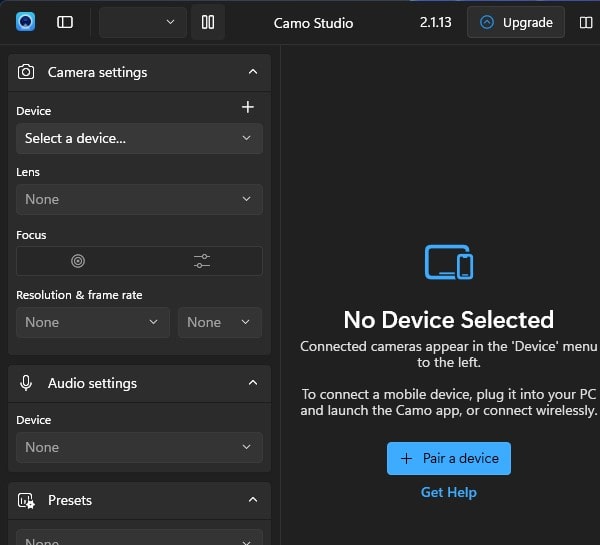Viewport: 600px width, 545px height.
Task: Collapse the Presets section
Action: coord(253,500)
